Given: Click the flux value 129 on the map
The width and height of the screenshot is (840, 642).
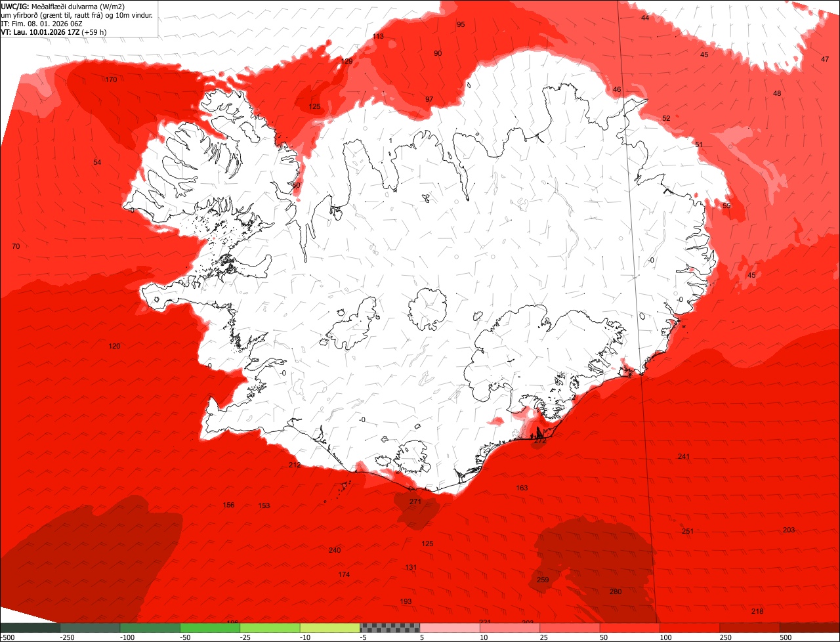Looking at the screenshot, I should coord(347,61).
